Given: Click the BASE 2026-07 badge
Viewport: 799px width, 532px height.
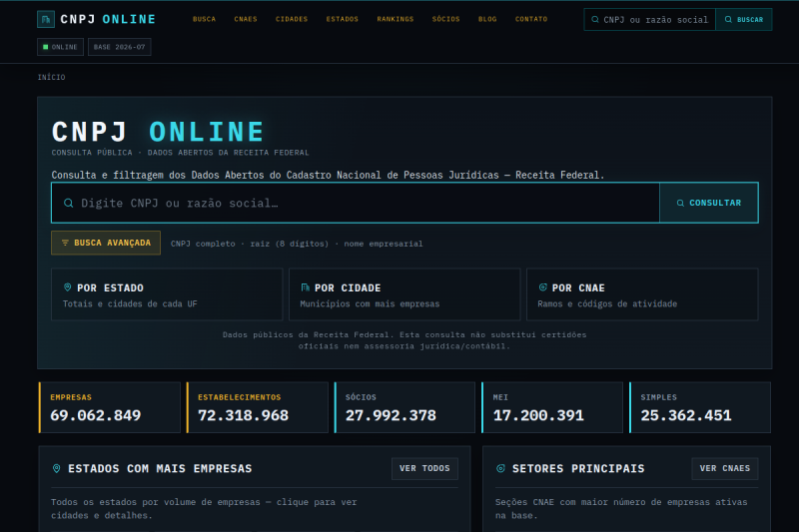Looking at the screenshot, I should pyautogui.click(x=119, y=47).
